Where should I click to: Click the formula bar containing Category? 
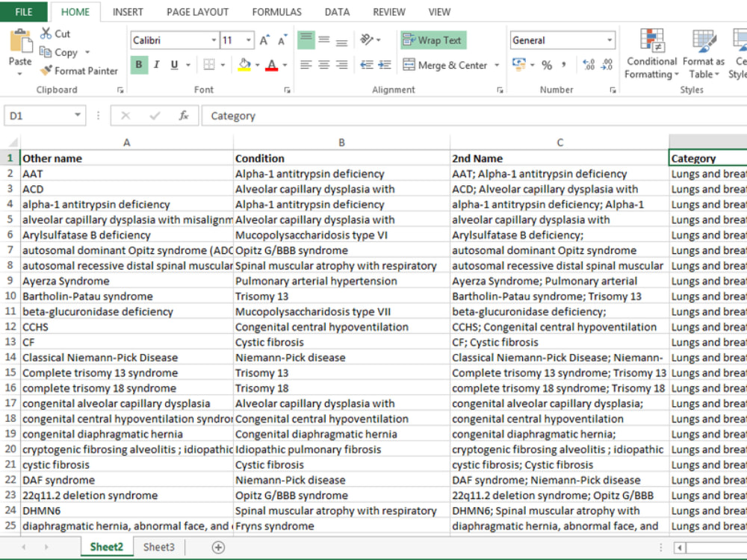474,116
